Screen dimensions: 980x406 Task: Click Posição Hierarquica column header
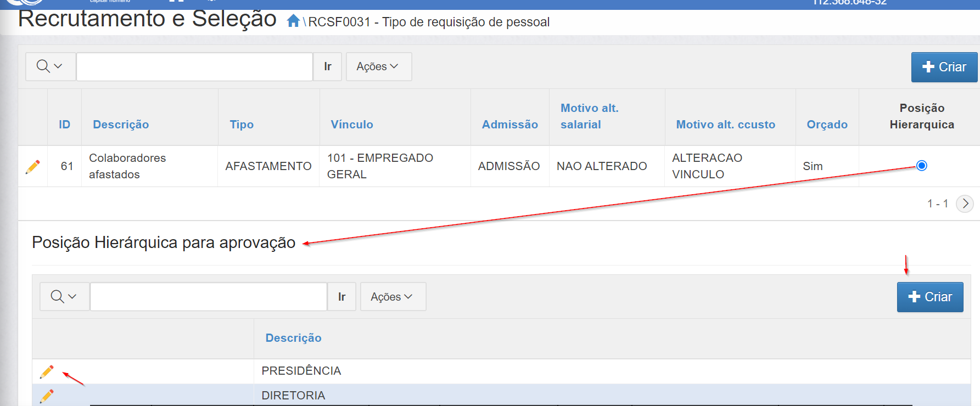pos(922,116)
